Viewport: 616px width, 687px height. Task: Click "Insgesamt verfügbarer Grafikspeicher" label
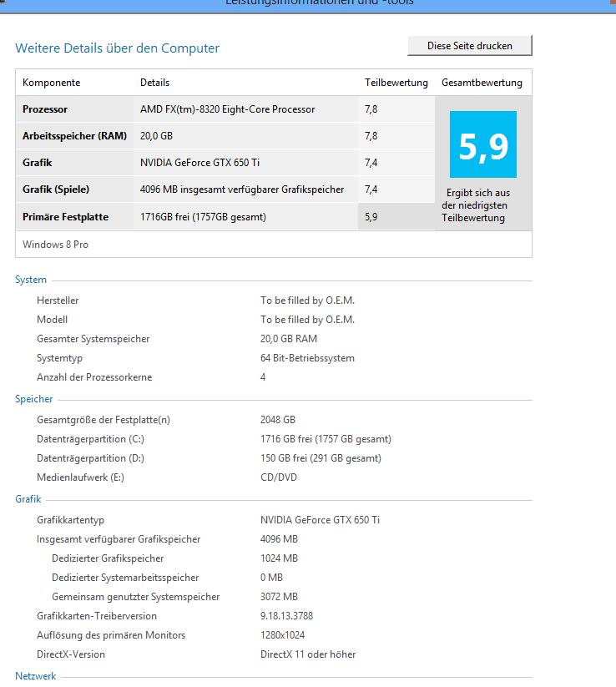point(119,539)
